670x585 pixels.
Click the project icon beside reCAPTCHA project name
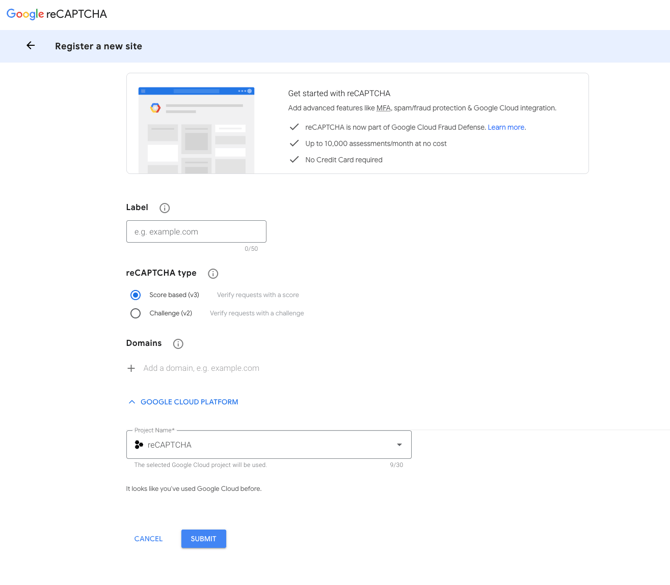[x=138, y=444]
